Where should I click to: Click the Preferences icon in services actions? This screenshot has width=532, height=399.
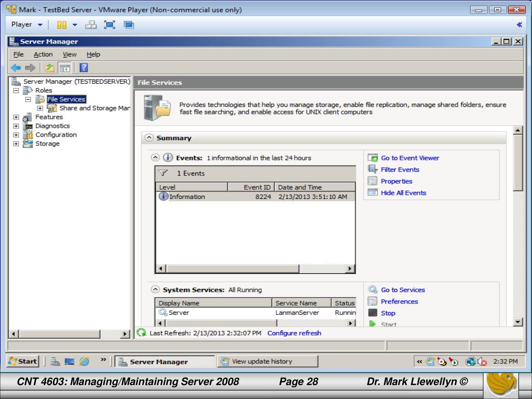coord(373,301)
